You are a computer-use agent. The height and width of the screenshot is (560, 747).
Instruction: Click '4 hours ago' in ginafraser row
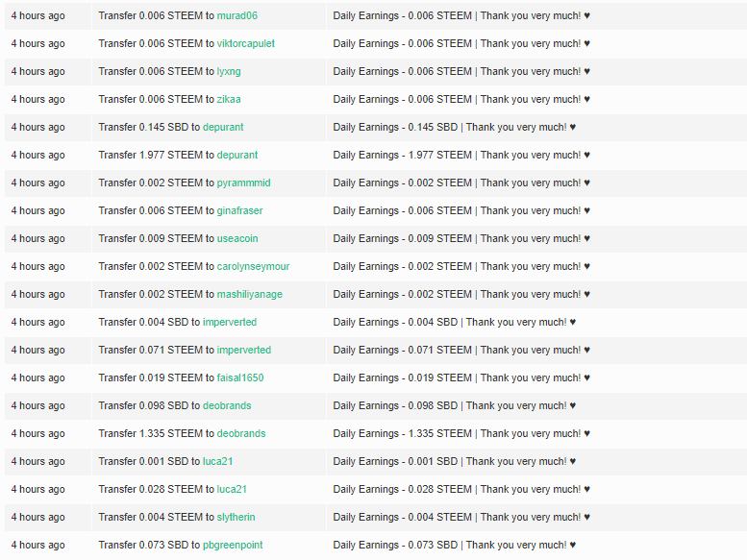(x=38, y=210)
